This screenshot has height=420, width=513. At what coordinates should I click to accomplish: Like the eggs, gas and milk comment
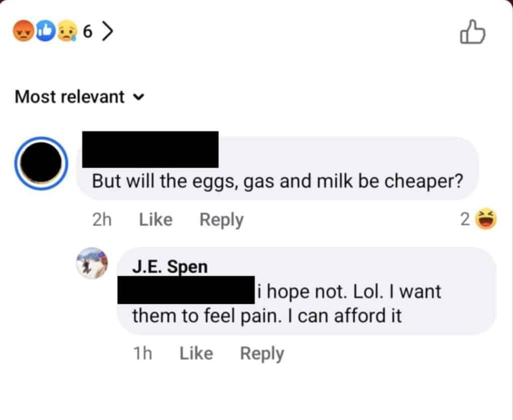pyautogui.click(x=156, y=219)
